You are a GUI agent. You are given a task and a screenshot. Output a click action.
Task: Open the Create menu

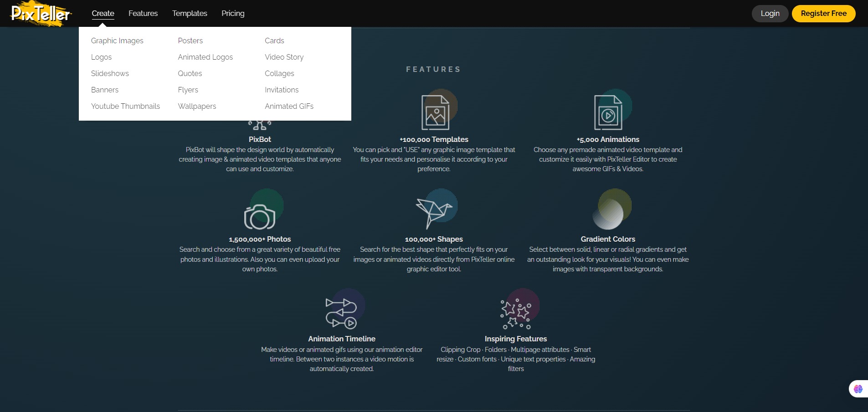point(103,13)
